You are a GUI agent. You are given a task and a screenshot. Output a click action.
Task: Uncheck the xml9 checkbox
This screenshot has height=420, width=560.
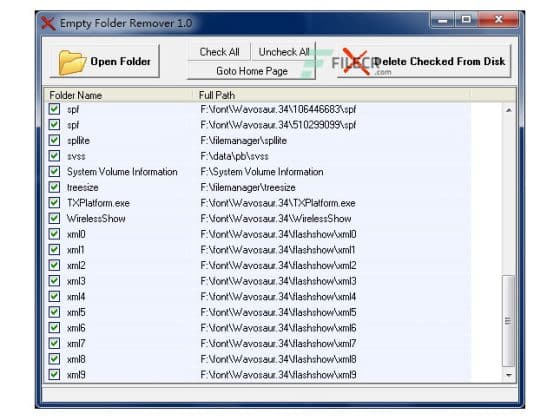[x=54, y=375]
